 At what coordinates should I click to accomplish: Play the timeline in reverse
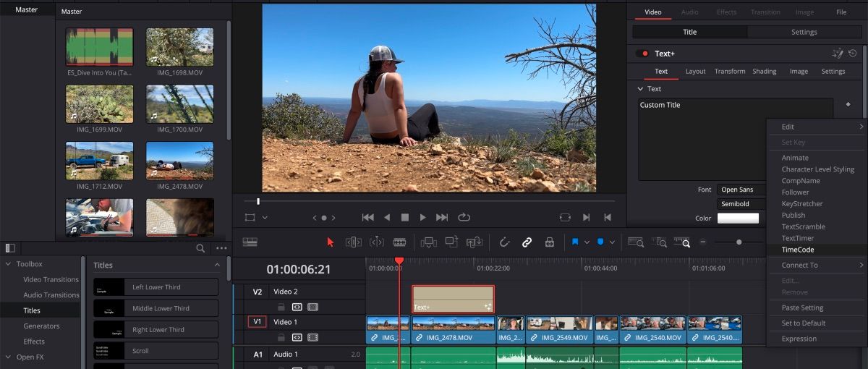tap(387, 217)
